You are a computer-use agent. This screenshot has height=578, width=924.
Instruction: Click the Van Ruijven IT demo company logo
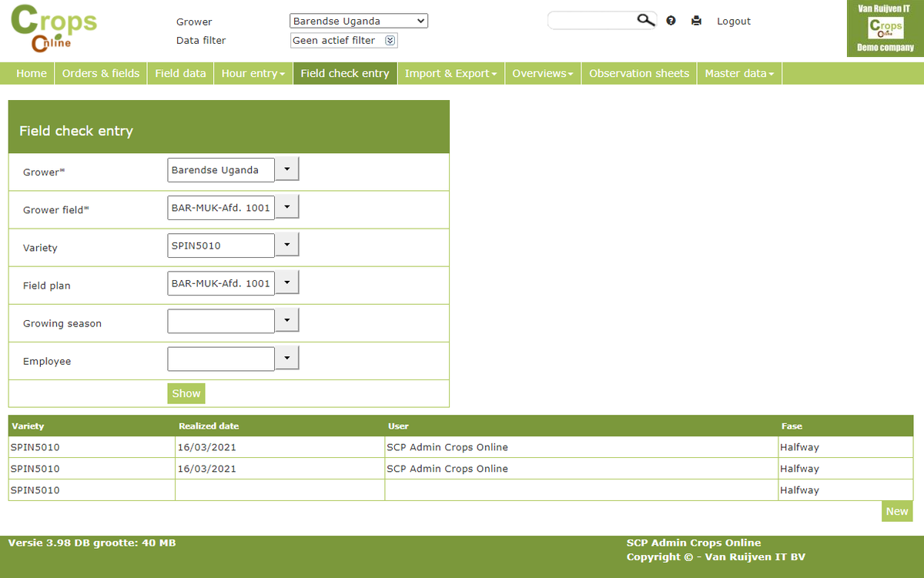pos(885,28)
